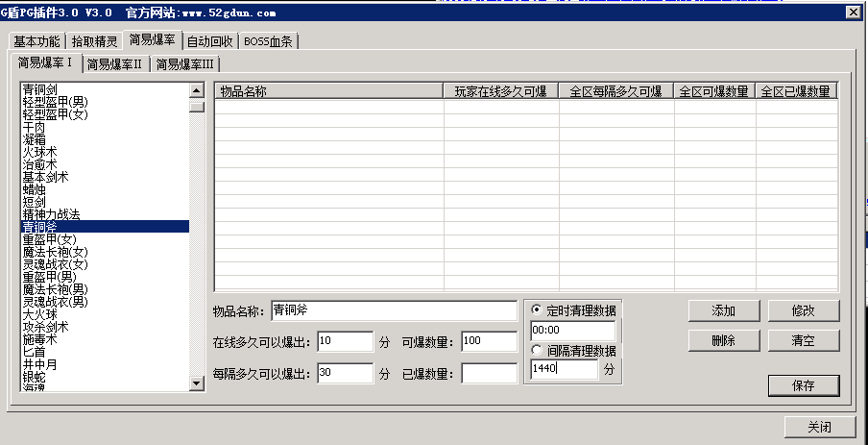Select 大火球 in the item list
Screen dimensions: 868x445
click(x=105, y=315)
